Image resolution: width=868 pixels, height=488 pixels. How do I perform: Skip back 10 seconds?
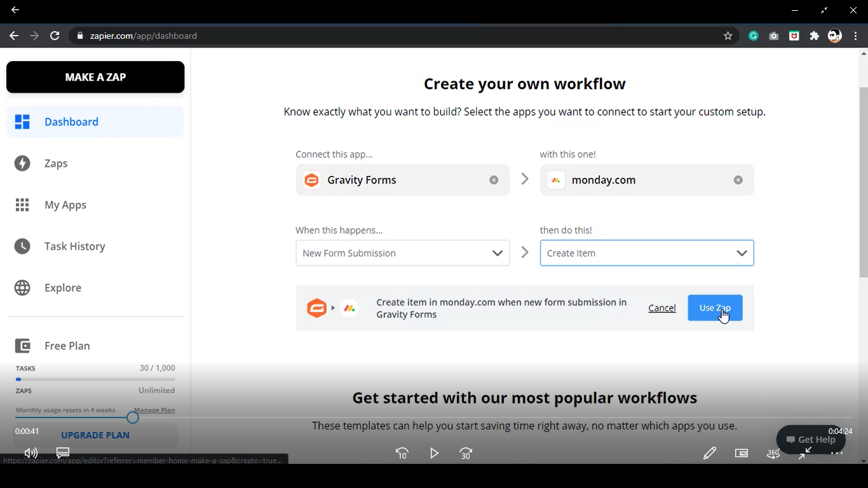click(402, 453)
